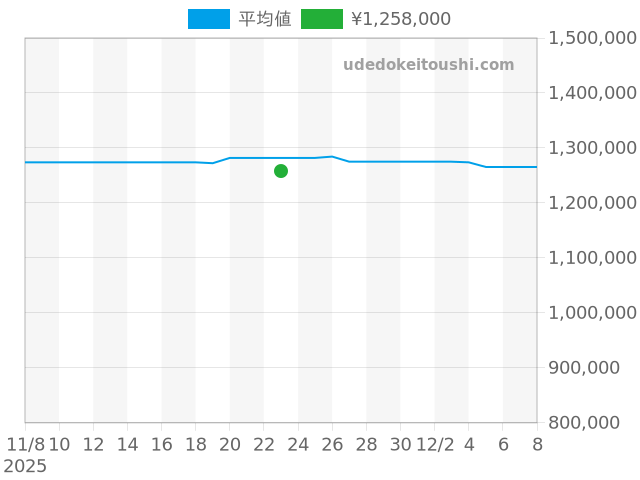
Task: Toggle the 平均値 legend label
Action: [x=265, y=19]
